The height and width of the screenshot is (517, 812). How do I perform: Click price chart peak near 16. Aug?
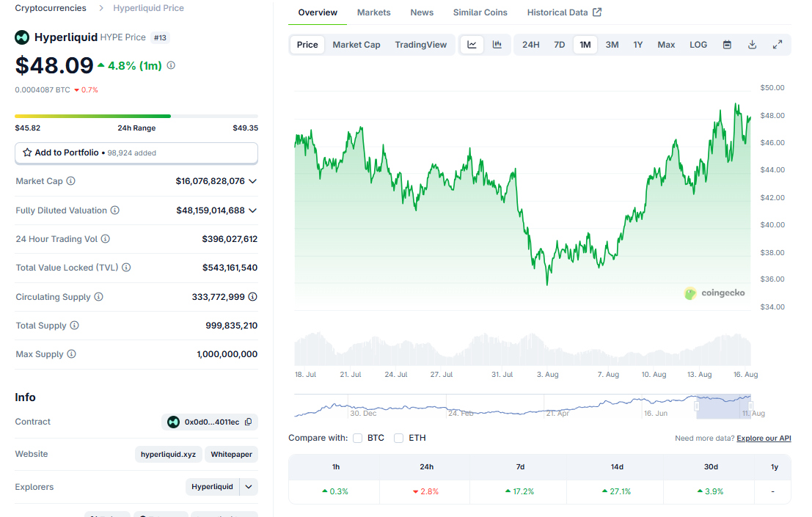(736, 105)
